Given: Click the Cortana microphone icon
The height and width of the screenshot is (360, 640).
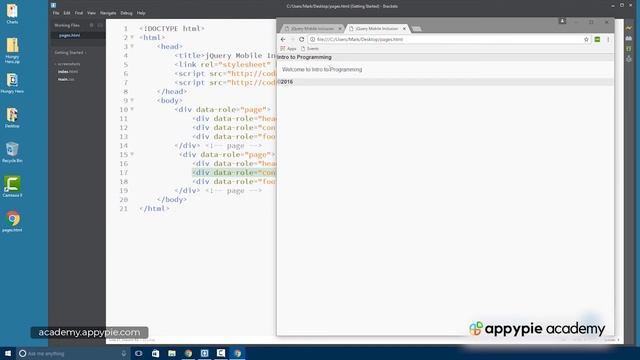Looking at the screenshot, I should point(124,353).
